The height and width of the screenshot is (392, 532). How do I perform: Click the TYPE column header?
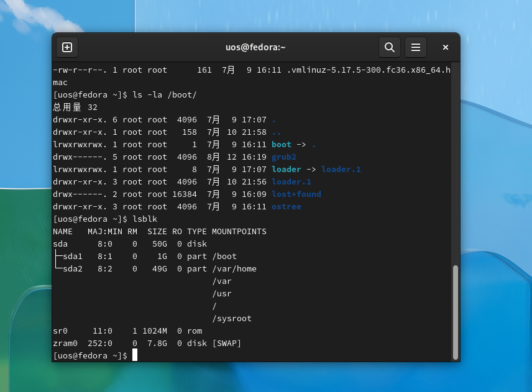click(x=197, y=232)
